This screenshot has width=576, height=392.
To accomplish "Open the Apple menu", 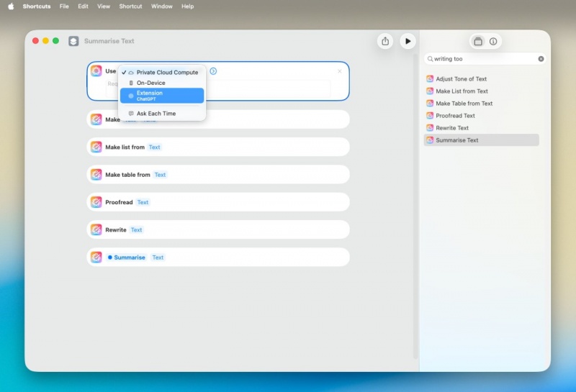I will click(x=11, y=6).
